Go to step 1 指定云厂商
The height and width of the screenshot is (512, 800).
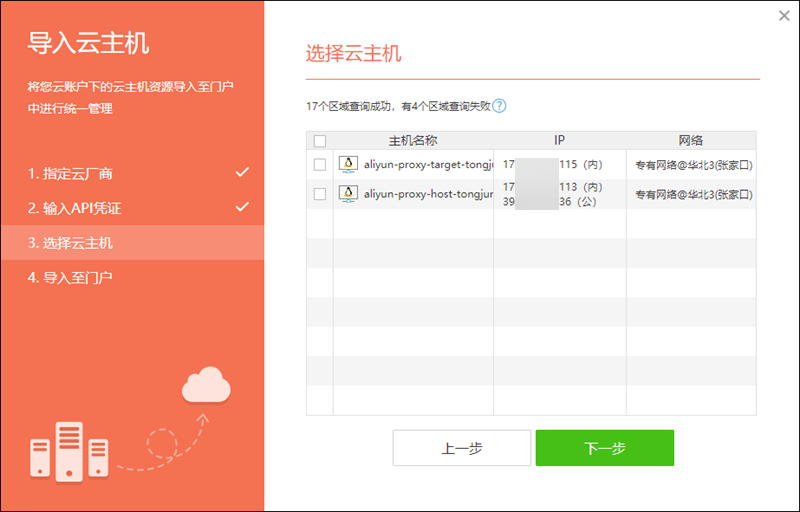click(x=70, y=174)
